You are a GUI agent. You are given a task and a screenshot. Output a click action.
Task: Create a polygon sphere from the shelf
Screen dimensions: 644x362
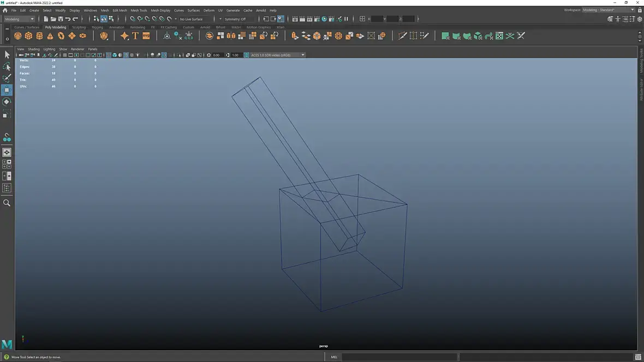(18, 36)
